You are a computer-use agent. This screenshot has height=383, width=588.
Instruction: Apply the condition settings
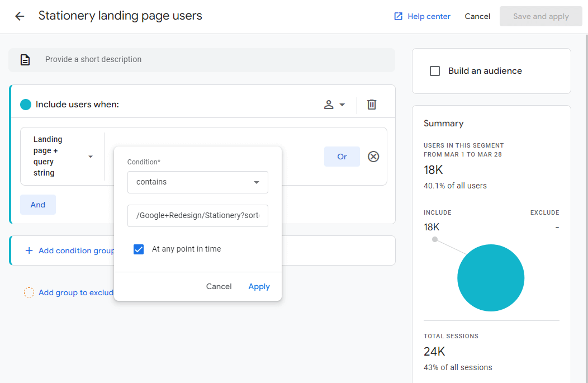pos(259,286)
